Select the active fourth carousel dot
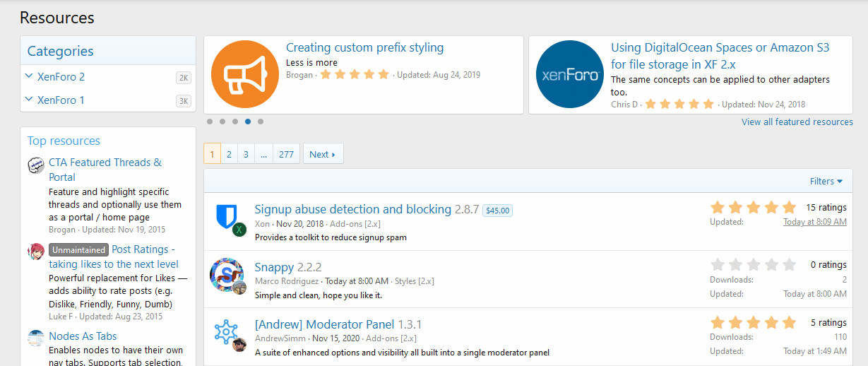868x366 pixels. [248, 122]
